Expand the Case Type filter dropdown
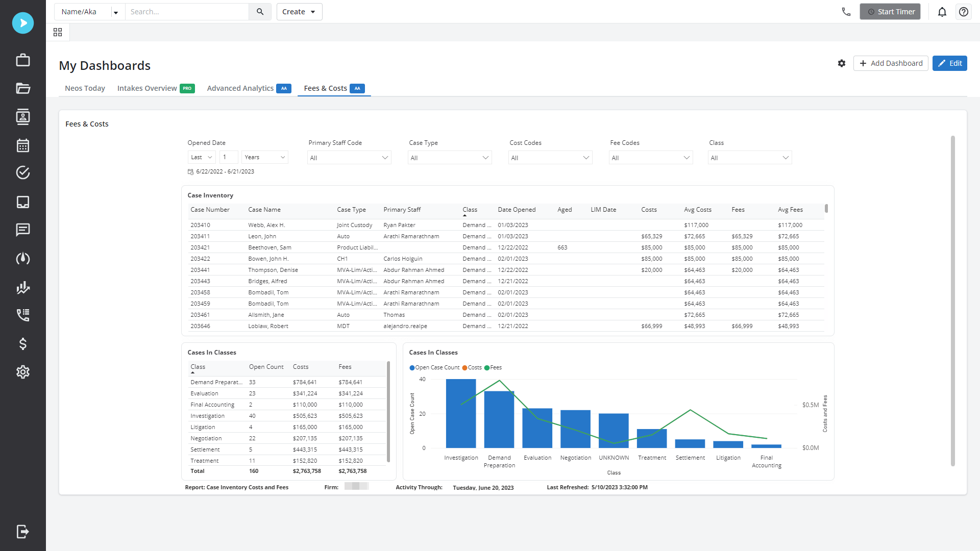The image size is (980, 551). tap(450, 158)
